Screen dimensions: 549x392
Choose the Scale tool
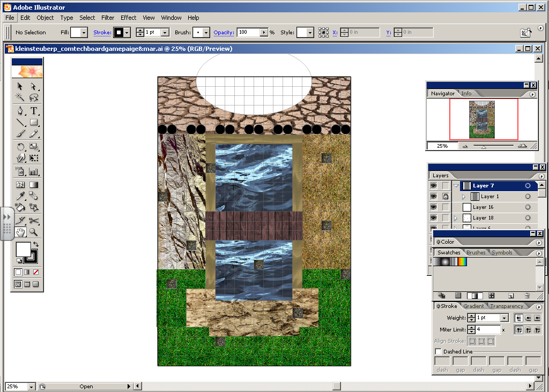(34, 147)
